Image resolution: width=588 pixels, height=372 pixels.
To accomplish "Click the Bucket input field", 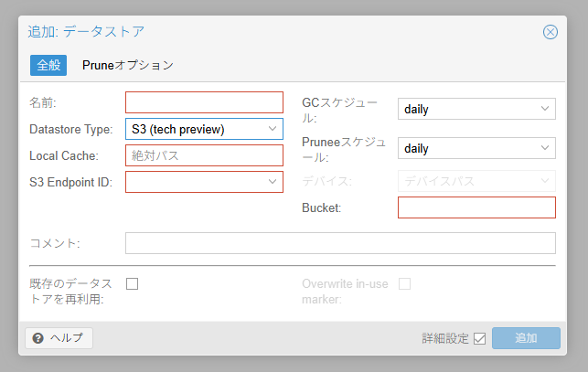I will (476, 207).
